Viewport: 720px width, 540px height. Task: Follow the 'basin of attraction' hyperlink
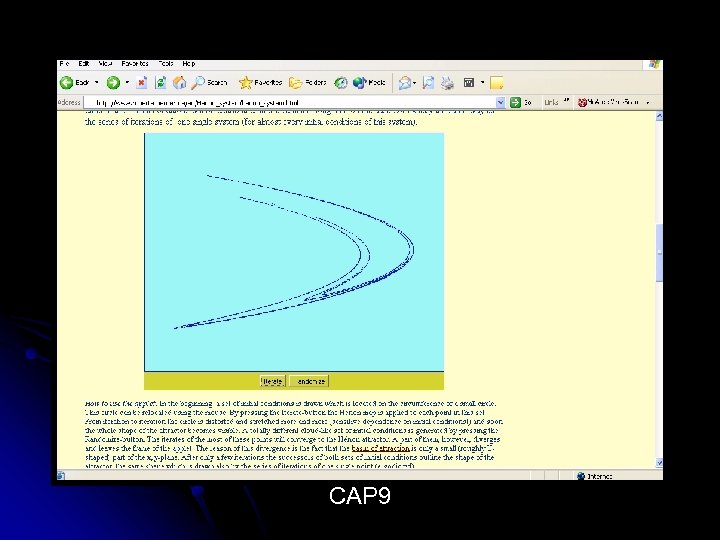[x=381, y=448]
